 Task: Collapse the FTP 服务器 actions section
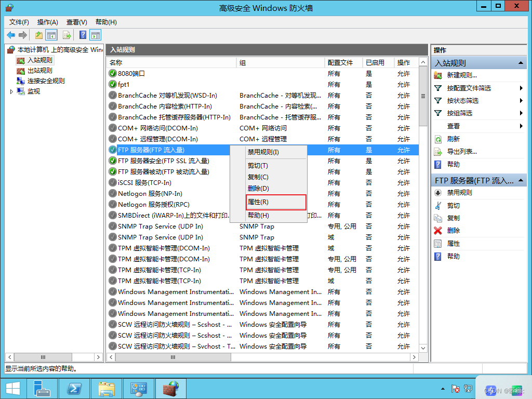click(521, 180)
